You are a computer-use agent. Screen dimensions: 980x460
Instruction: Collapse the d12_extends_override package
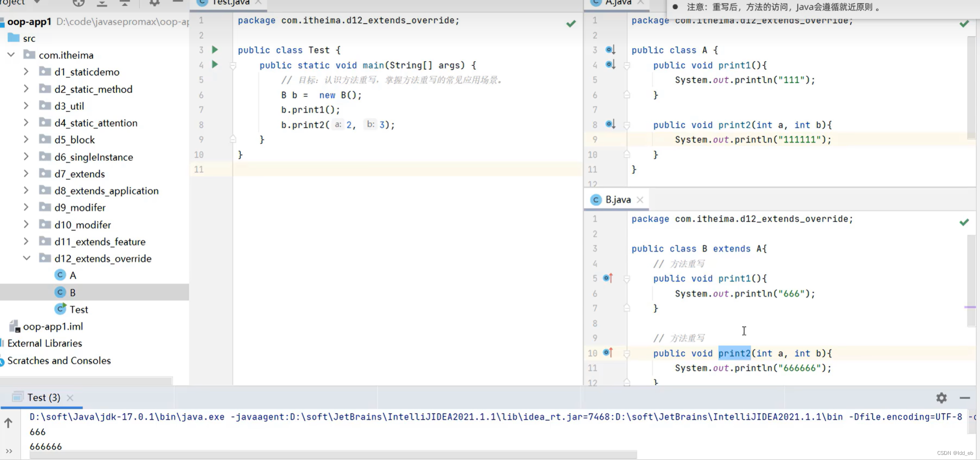pos(26,258)
